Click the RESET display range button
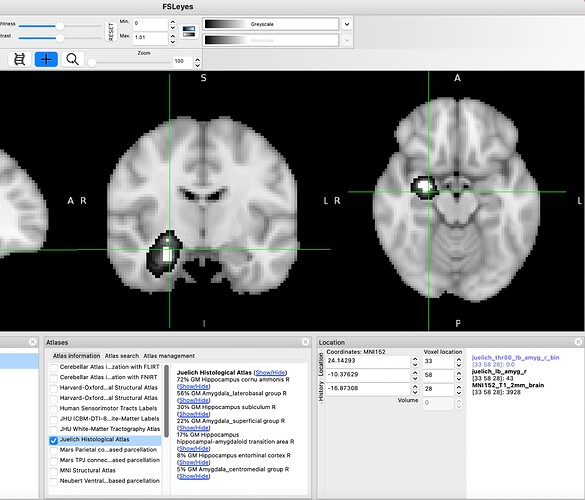 point(111,31)
